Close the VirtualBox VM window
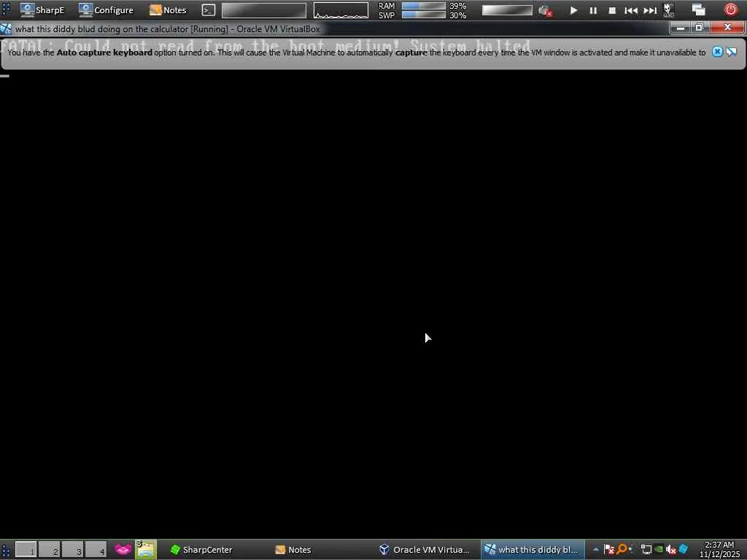747x560 pixels. [727, 28]
